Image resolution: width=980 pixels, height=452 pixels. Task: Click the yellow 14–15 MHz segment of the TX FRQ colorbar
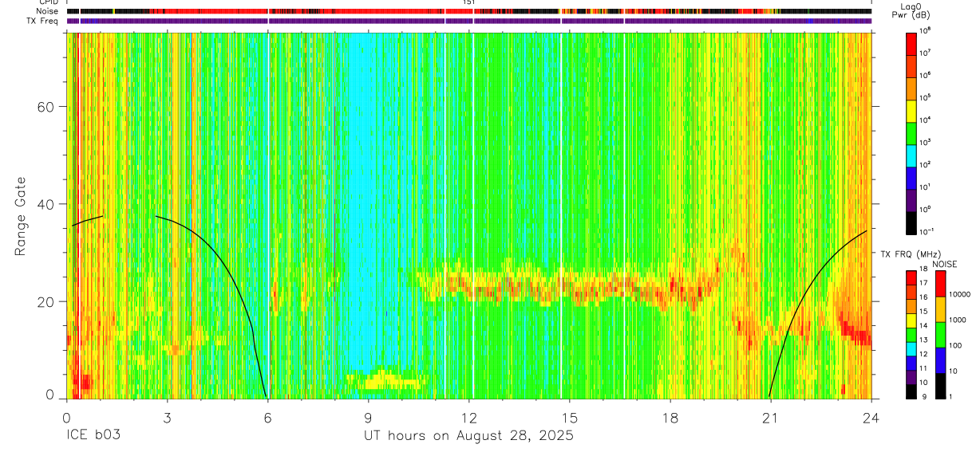(911, 320)
